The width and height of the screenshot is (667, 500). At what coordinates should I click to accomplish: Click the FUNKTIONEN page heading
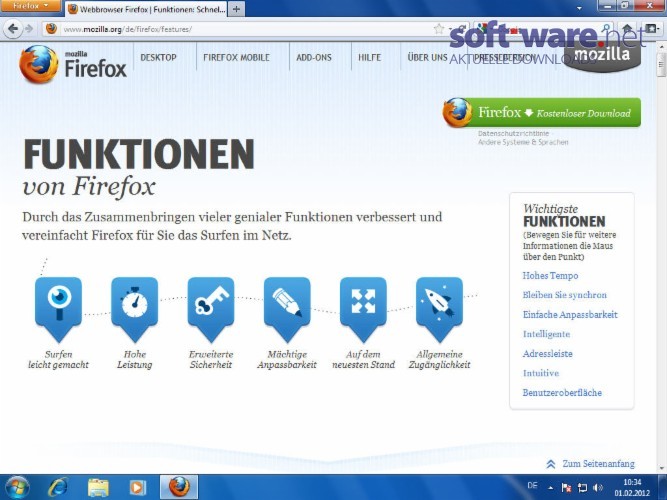(139, 154)
